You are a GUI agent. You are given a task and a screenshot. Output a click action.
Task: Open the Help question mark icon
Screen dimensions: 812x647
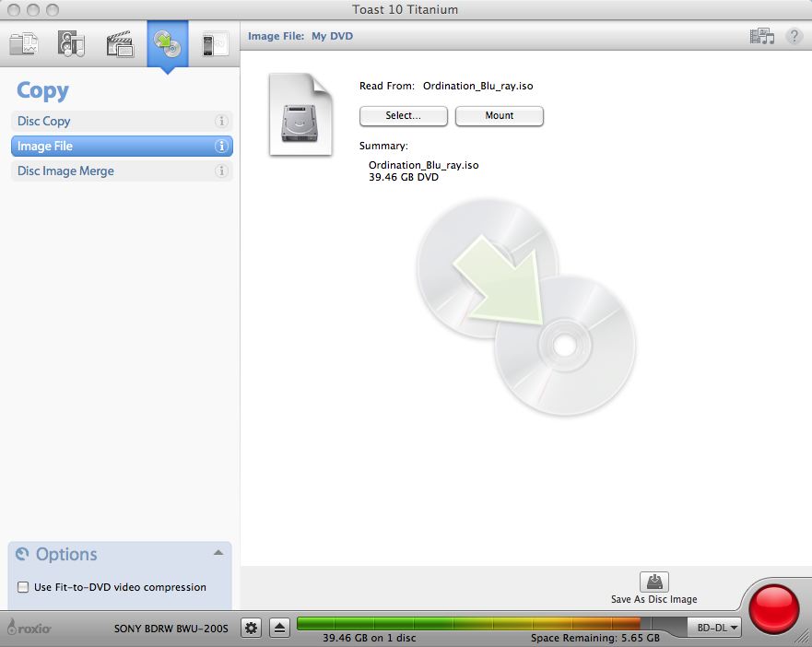793,37
